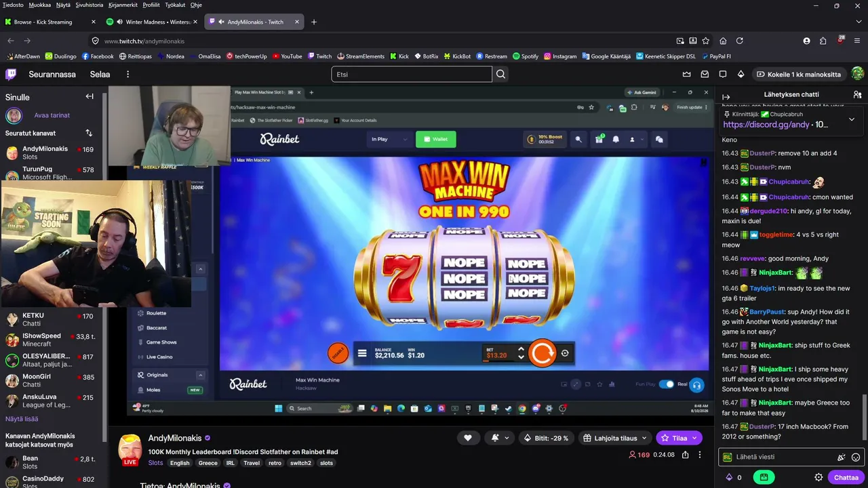Expand the pinned Chupicabruh message chevron

coord(852,119)
